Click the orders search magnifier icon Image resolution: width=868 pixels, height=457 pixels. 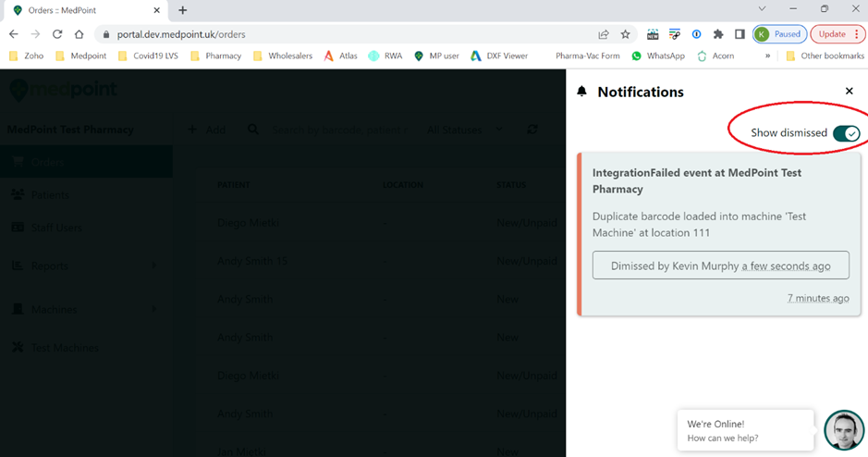(253, 130)
